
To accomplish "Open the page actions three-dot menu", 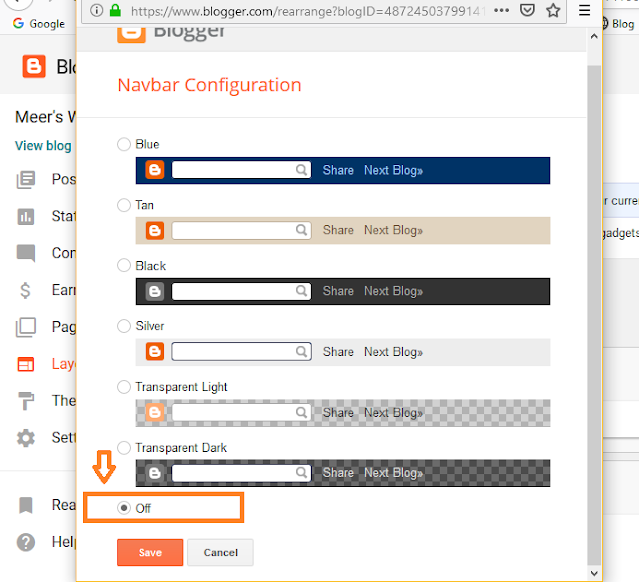I will (501, 11).
